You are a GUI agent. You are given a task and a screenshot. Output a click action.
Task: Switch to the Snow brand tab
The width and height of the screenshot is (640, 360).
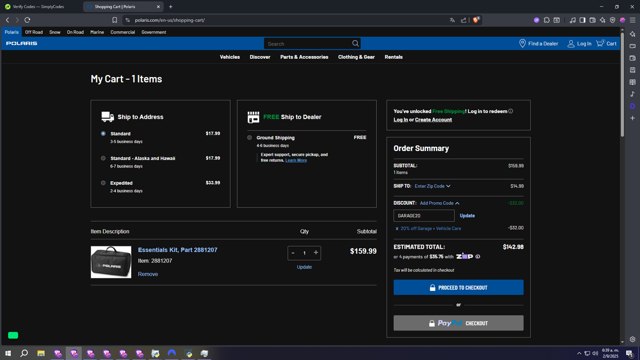coord(55,32)
